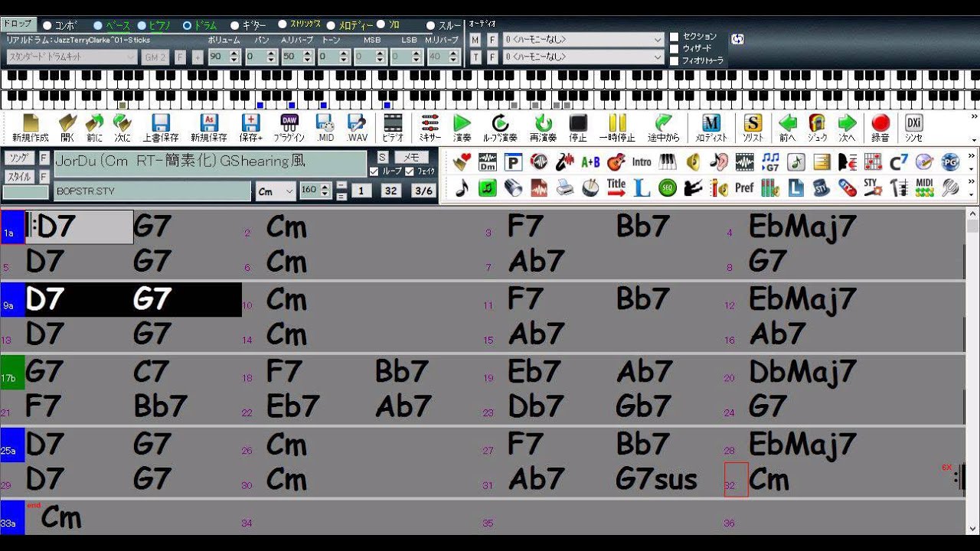This screenshot has width=980, height=551.
Task: Select コンボ track radio button
Action: pyautogui.click(x=47, y=25)
